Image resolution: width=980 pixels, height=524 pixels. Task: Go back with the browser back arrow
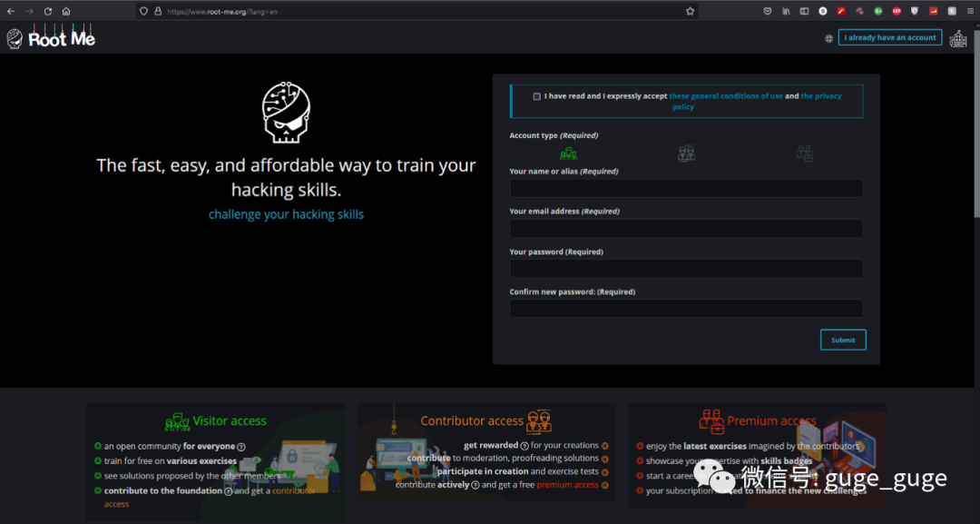[x=11, y=11]
